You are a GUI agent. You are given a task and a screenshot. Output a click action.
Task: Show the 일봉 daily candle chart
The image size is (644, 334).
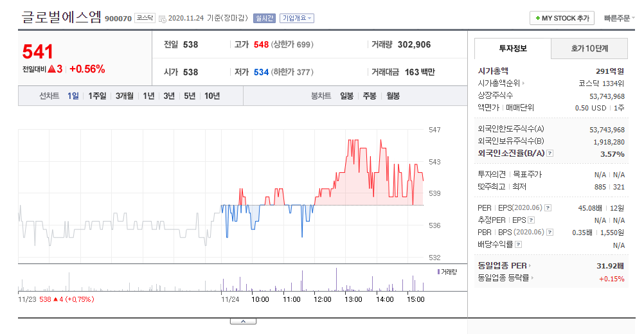tap(346, 96)
